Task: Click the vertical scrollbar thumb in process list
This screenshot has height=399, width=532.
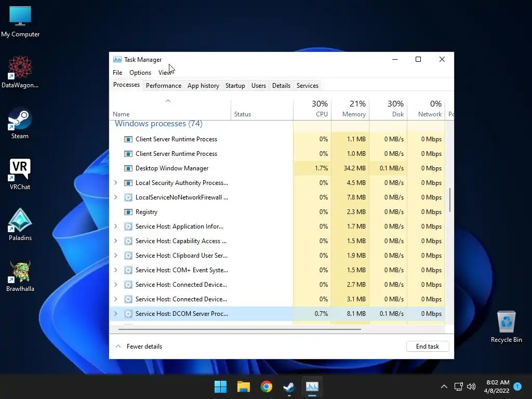Action: [x=450, y=200]
